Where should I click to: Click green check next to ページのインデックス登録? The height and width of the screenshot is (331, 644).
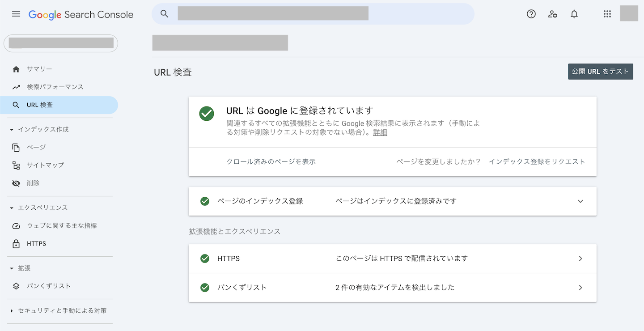click(205, 201)
